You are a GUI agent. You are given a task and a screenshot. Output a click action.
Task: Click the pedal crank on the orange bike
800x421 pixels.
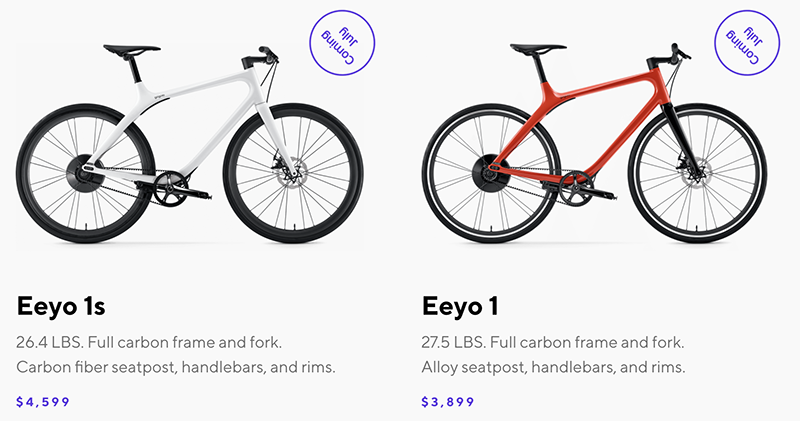(x=578, y=184)
